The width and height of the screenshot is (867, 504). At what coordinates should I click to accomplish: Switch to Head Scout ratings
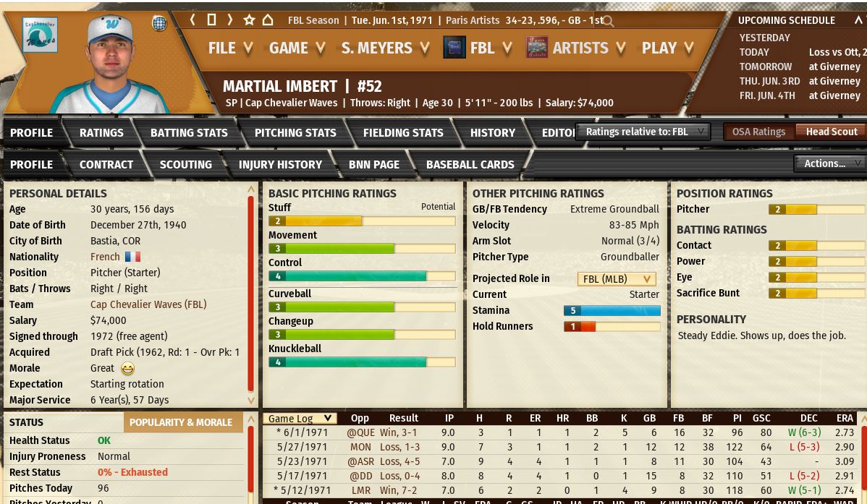pyautogui.click(x=831, y=132)
